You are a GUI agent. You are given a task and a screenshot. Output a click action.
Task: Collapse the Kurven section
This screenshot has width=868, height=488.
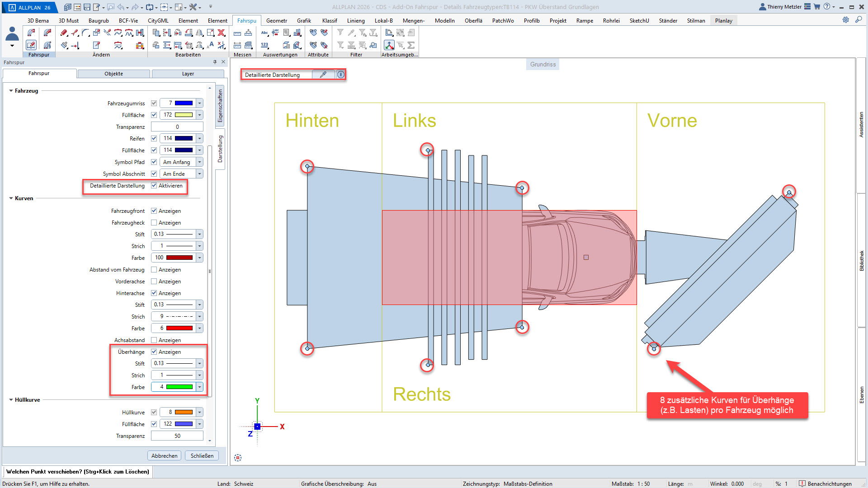(x=11, y=198)
